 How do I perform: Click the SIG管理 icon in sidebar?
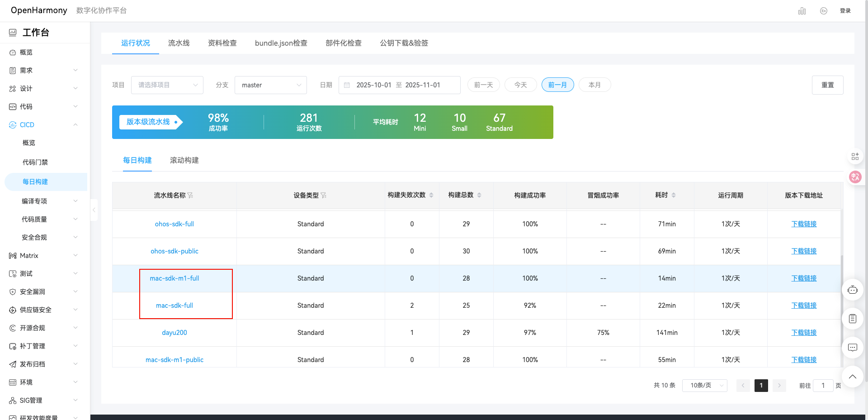(13, 401)
